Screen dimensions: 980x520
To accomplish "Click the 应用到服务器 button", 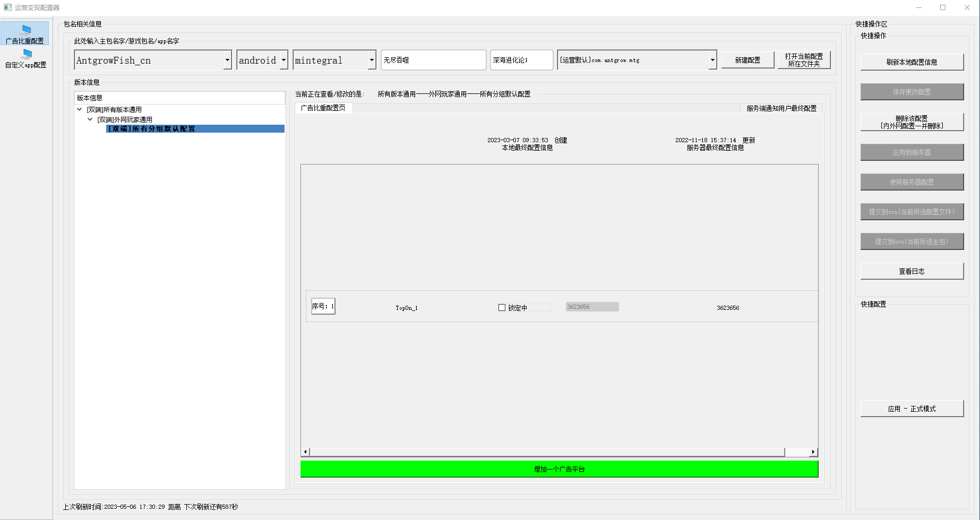I will pos(912,152).
